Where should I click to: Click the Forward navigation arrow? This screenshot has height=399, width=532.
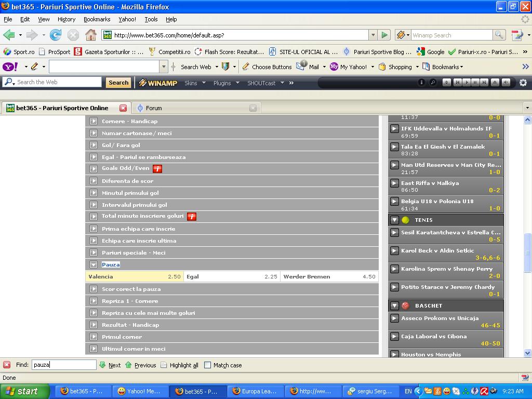point(32,35)
